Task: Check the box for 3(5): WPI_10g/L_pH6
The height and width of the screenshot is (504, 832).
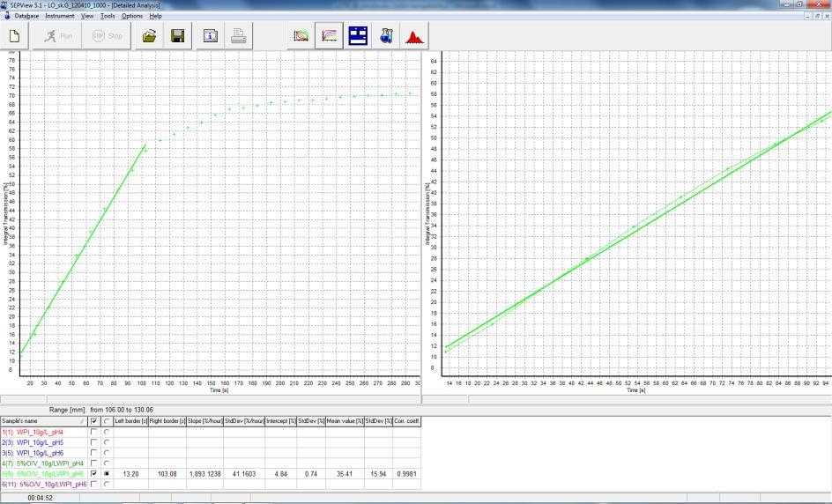Action: tap(94, 453)
